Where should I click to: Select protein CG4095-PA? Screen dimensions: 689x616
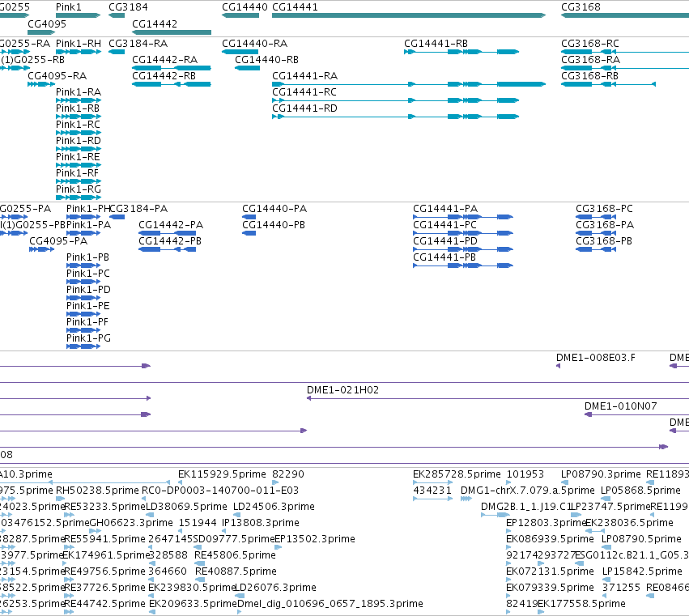(42, 249)
